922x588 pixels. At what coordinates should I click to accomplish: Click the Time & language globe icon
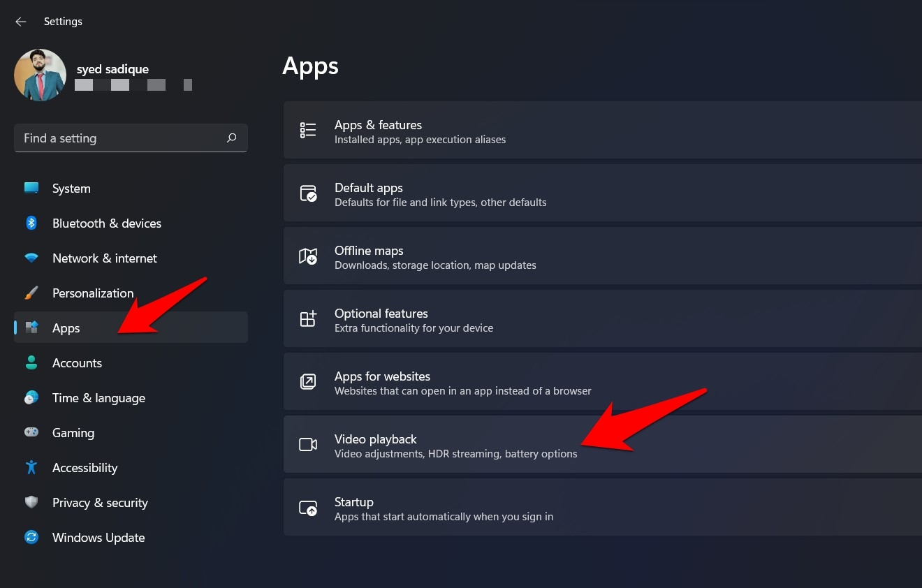point(31,398)
